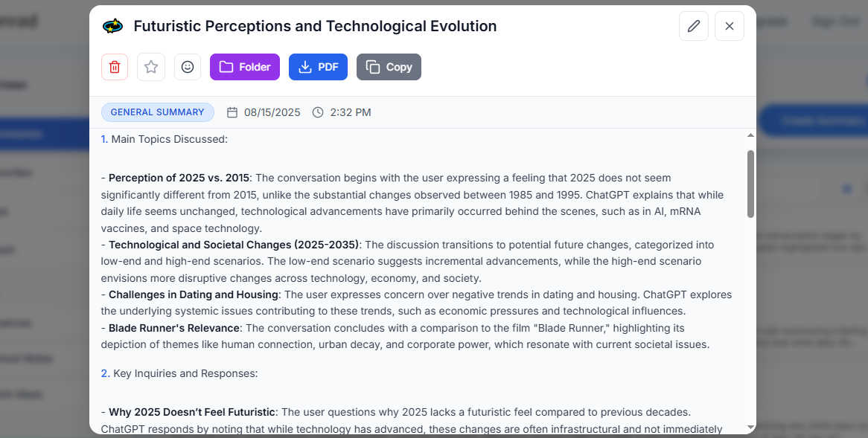Image resolution: width=868 pixels, height=438 pixels.
Task: Click the dialog title text
Action: pos(315,26)
